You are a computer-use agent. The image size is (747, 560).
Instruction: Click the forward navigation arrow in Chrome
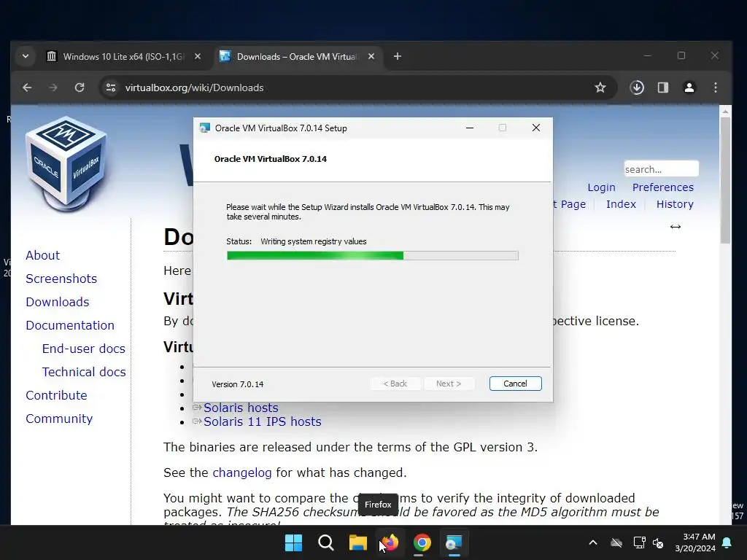coord(53,87)
